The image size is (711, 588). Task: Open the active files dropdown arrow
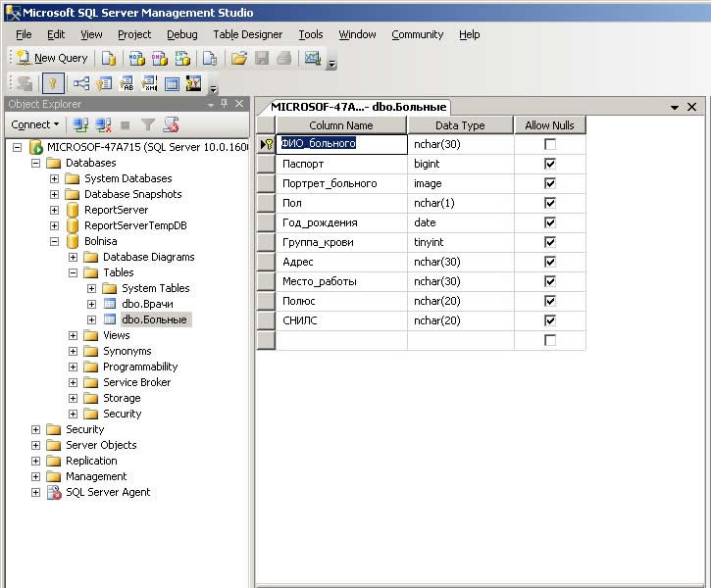coord(675,108)
